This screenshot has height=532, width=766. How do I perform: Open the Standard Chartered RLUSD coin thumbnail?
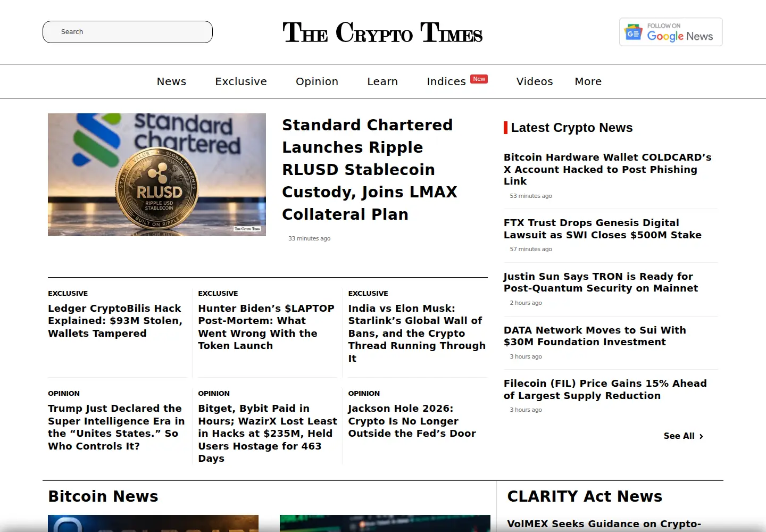pyautogui.click(x=157, y=174)
